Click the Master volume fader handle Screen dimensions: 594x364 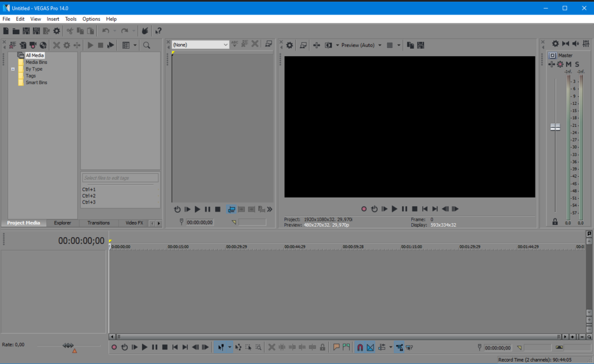click(x=555, y=127)
